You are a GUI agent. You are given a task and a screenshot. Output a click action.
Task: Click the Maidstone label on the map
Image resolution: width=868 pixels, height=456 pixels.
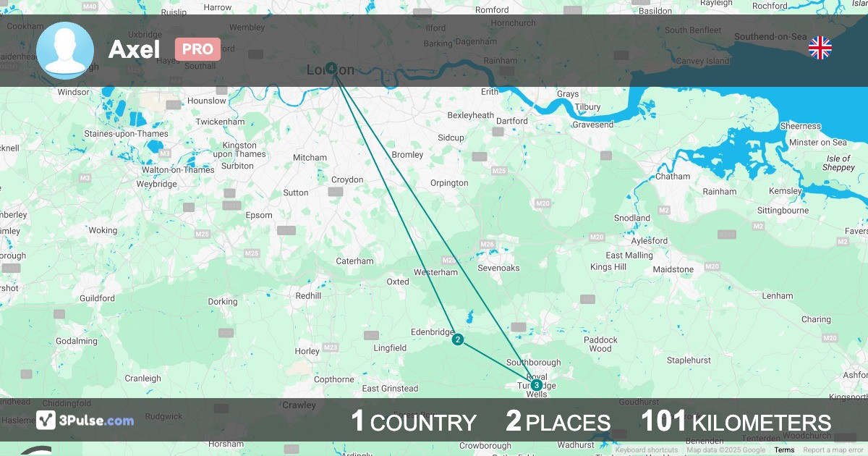click(x=673, y=269)
